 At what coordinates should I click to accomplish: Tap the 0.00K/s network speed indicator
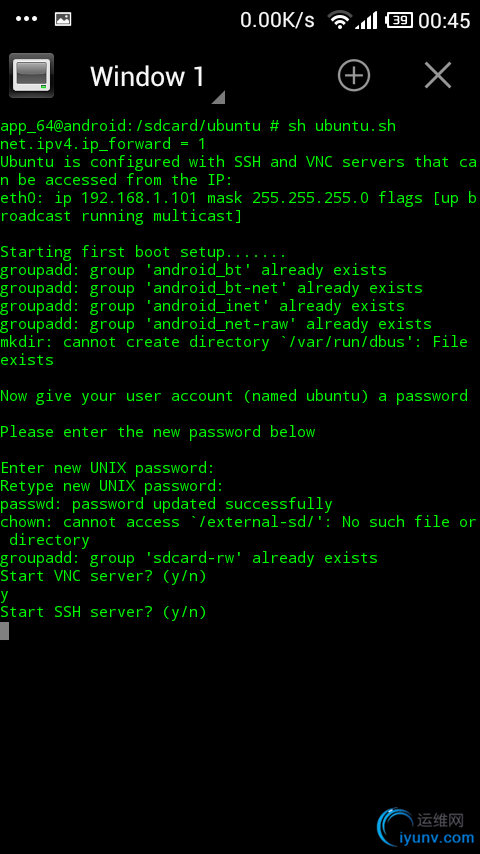(x=277, y=21)
